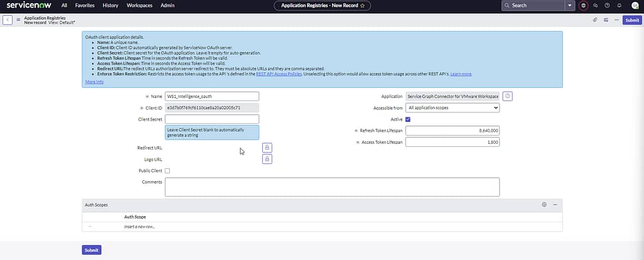Open the Favorites menu
644x260 pixels.
(x=85, y=5)
